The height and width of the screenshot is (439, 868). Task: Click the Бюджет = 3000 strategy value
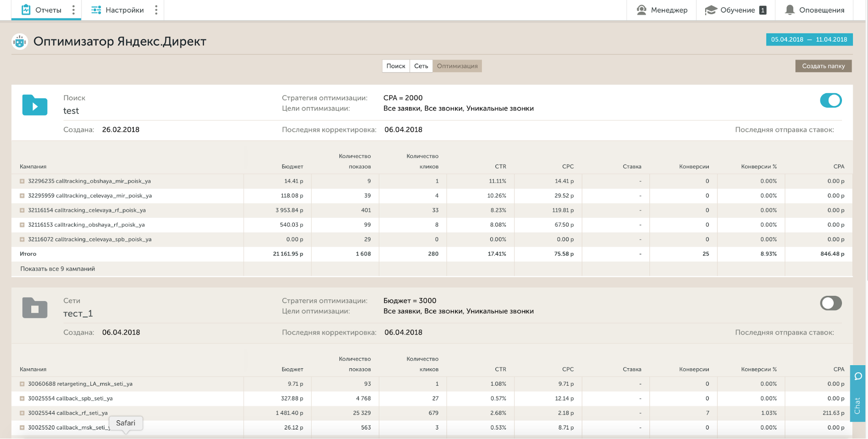(410, 301)
